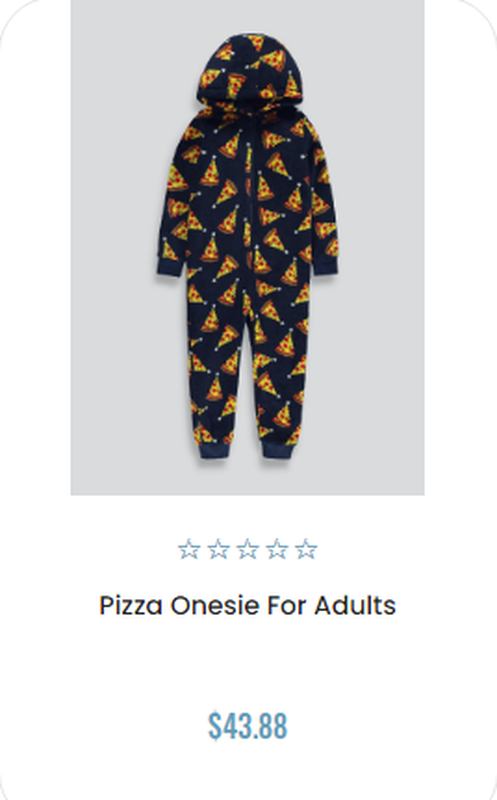Screen dimensions: 497x800
Task: Click the onesie's left sleeve cuff
Action: coord(170,267)
